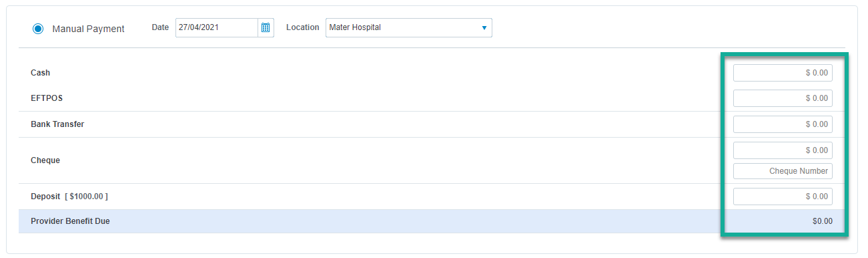Click the Provider Benefit Due $0.00 value
The width and height of the screenshot is (868, 258).
(823, 221)
